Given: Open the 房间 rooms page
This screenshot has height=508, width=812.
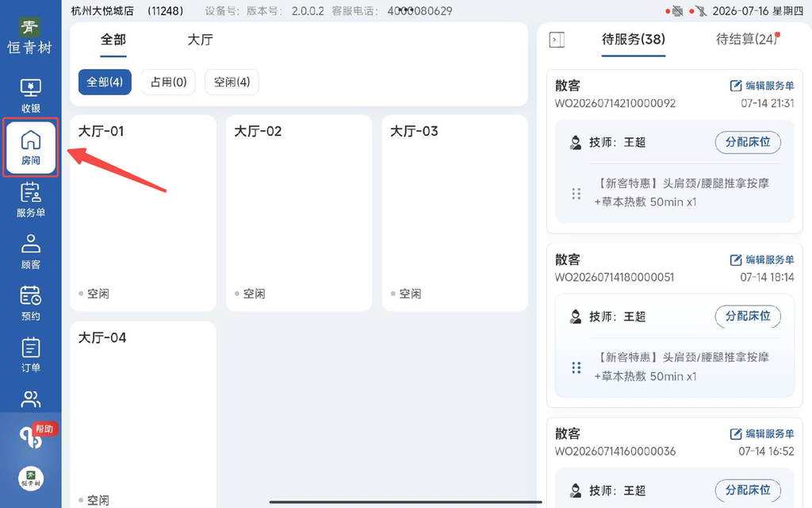Looking at the screenshot, I should pos(31,147).
